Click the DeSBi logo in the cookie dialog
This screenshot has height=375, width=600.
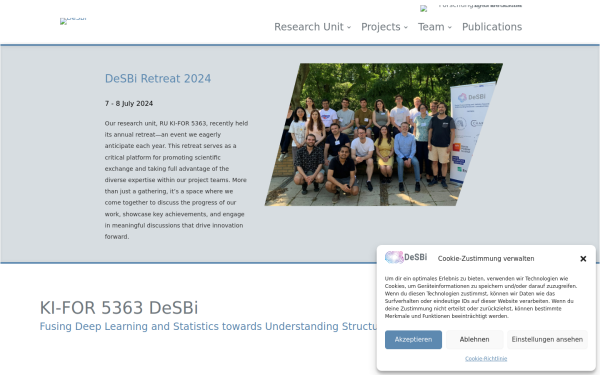click(406, 258)
